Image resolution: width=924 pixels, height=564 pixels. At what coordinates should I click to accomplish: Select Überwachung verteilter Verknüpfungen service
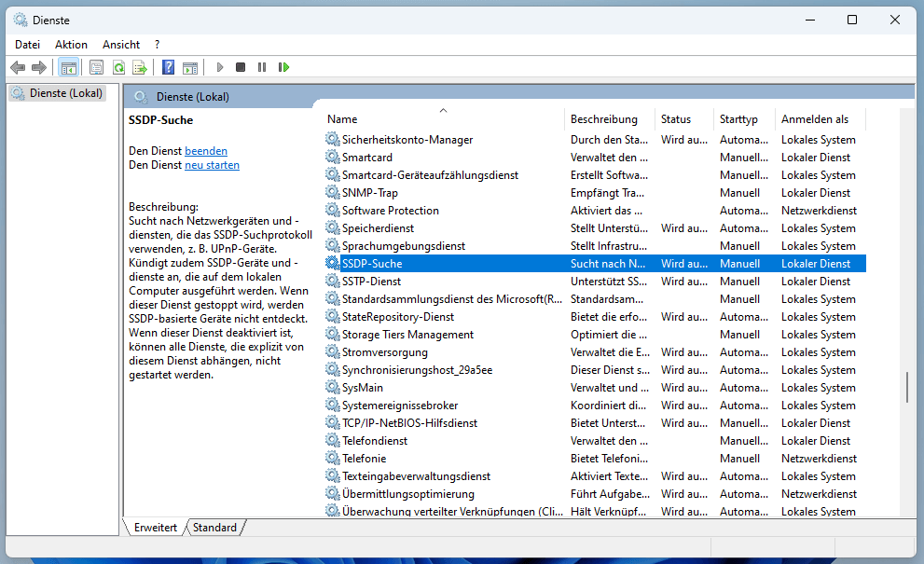click(452, 511)
